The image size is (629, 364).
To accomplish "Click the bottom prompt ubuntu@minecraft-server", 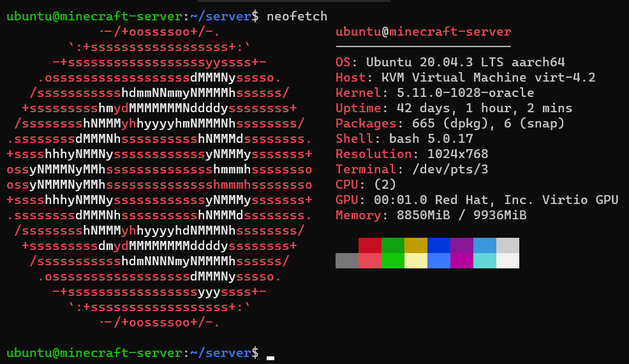I will click(94, 353).
